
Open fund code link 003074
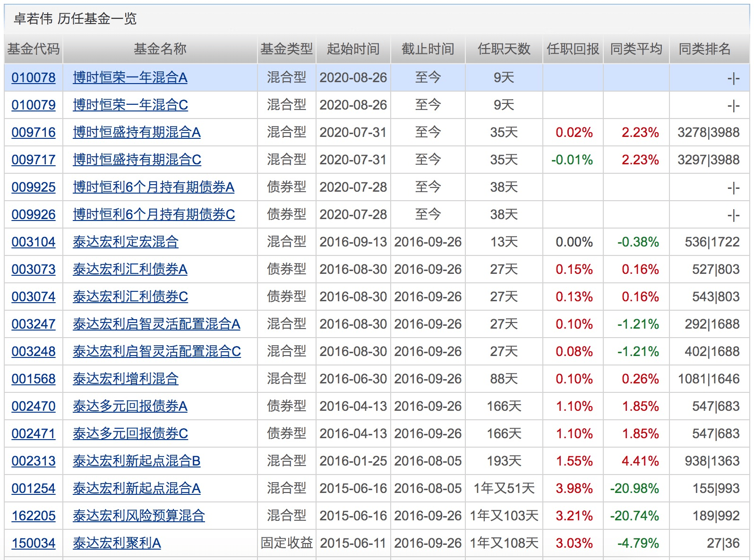click(x=34, y=297)
